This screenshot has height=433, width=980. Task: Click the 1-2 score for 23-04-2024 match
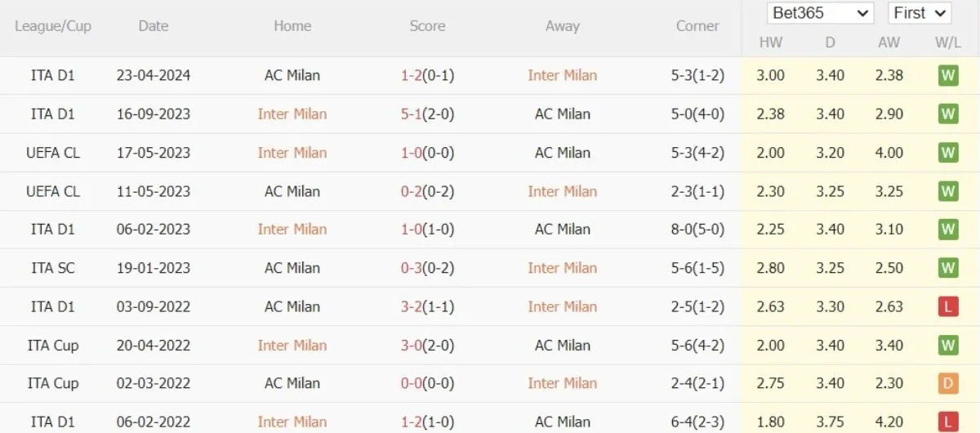tap(410, 76)
